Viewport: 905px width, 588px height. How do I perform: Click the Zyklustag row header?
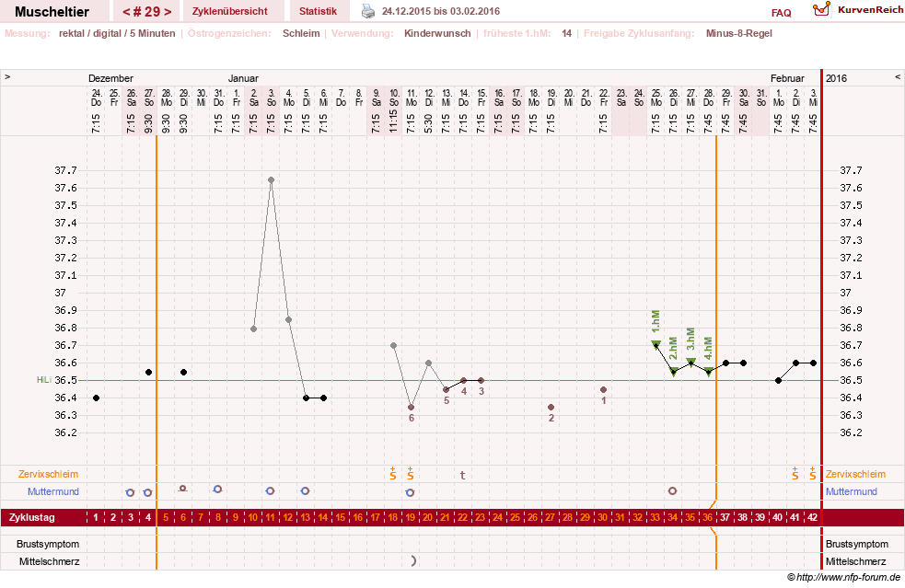[x=31, y=517]
